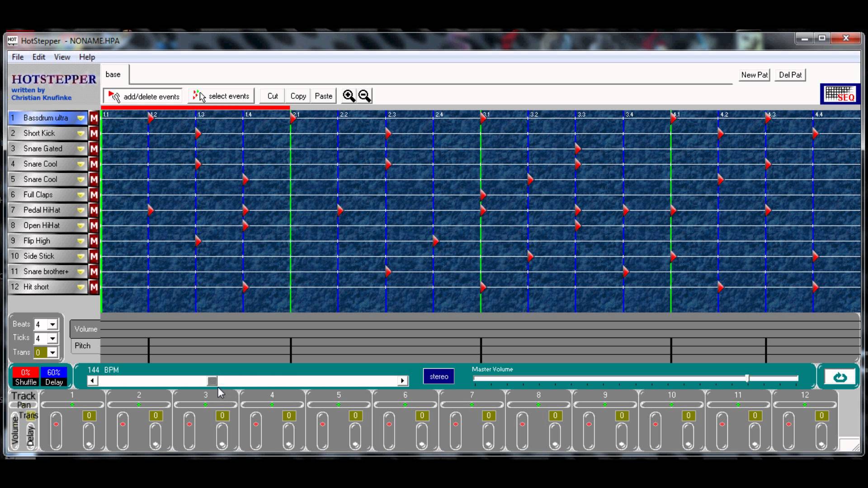Click the HotStepper title bar icon
The height and width of the screenshot is (488, 868).
click(12, 40)
